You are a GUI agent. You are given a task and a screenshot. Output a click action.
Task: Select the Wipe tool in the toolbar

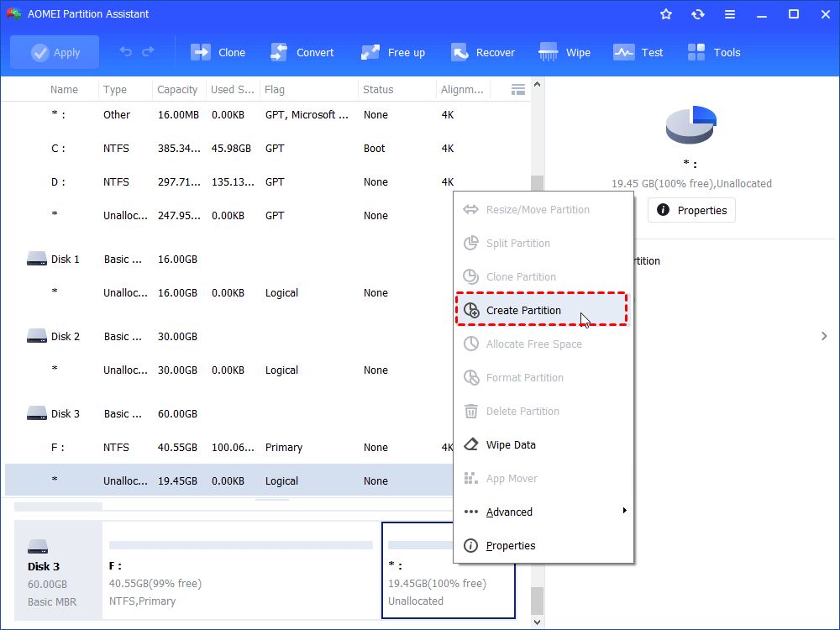pos(564,51)
